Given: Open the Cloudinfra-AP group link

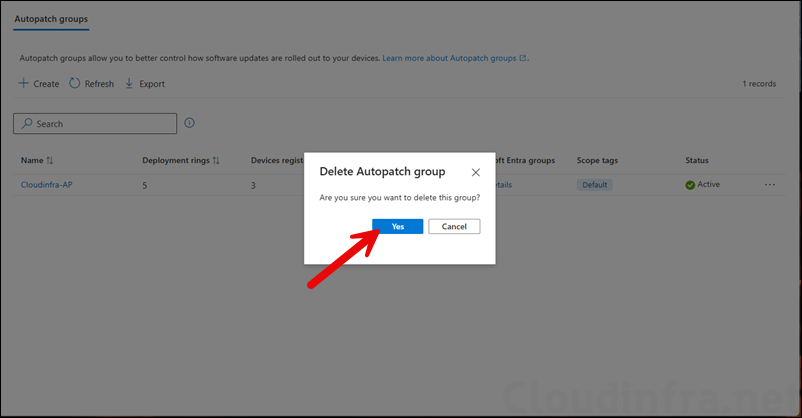Looking at the screenshot, I should tap(46, 185).
